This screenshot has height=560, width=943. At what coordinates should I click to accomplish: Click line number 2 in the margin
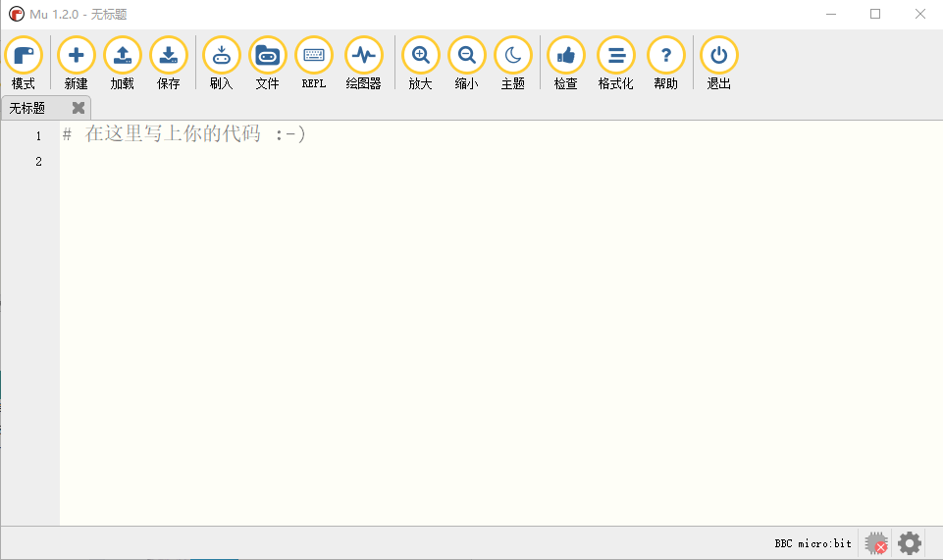[x=38, y=162]
